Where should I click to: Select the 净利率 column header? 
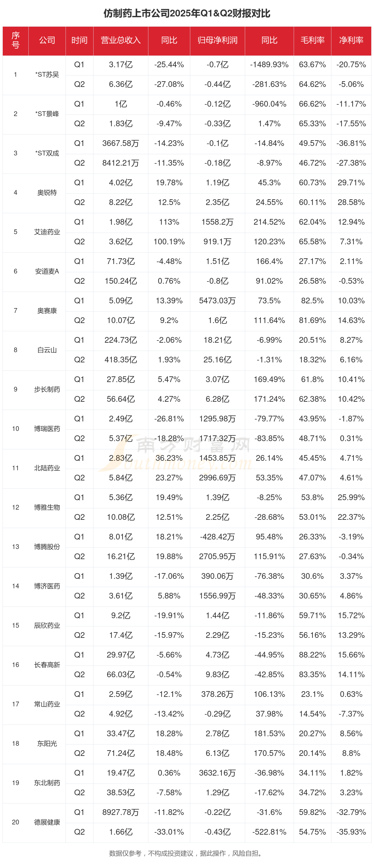point(351,40)
